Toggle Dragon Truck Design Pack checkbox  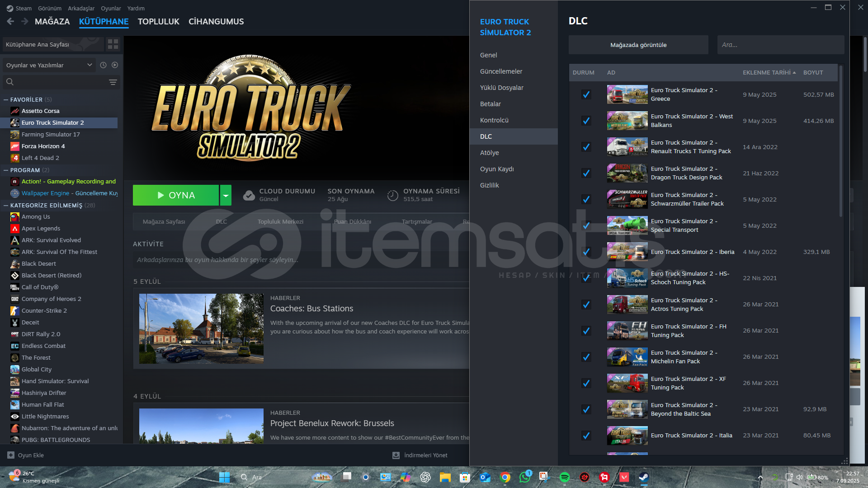pyautogui.click(x=586, y=173)
